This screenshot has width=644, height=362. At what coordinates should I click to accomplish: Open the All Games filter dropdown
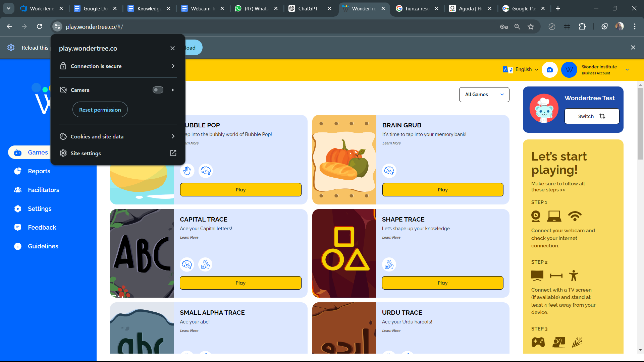[484, 95]
